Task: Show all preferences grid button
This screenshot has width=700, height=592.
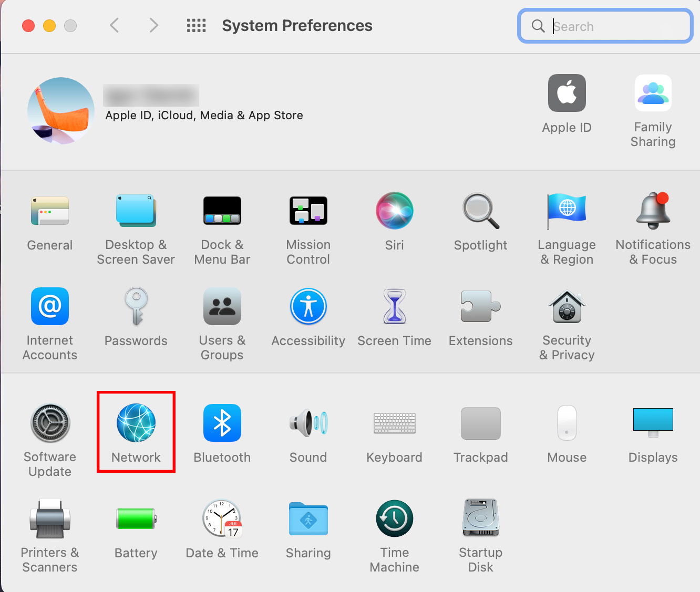Action: pyautogui.click(x=197, y=25)
